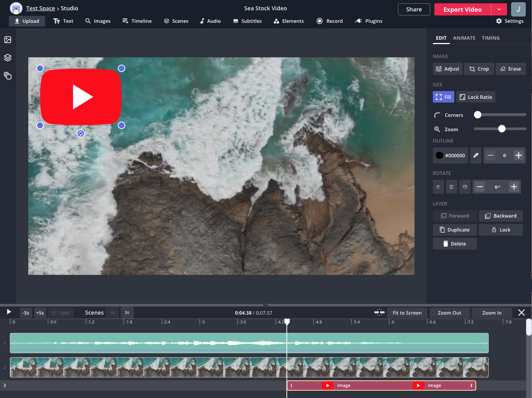Toggle Lock on the selected layer

500,230
